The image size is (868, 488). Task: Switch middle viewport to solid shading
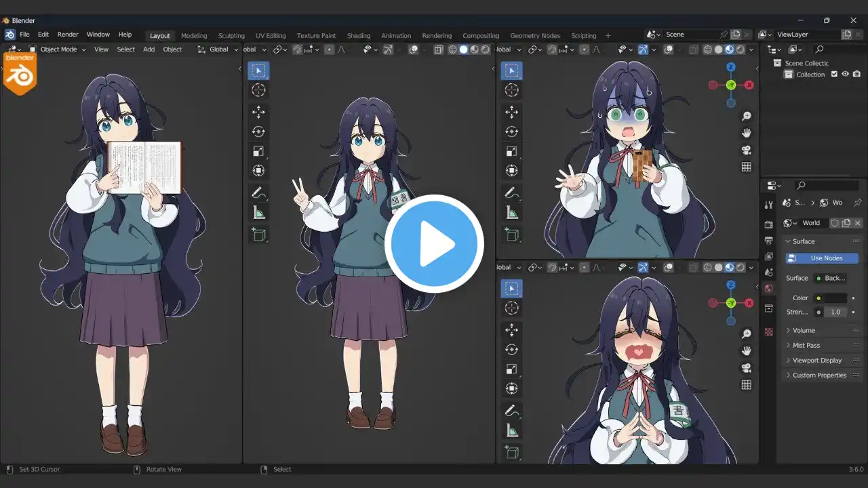463,49
